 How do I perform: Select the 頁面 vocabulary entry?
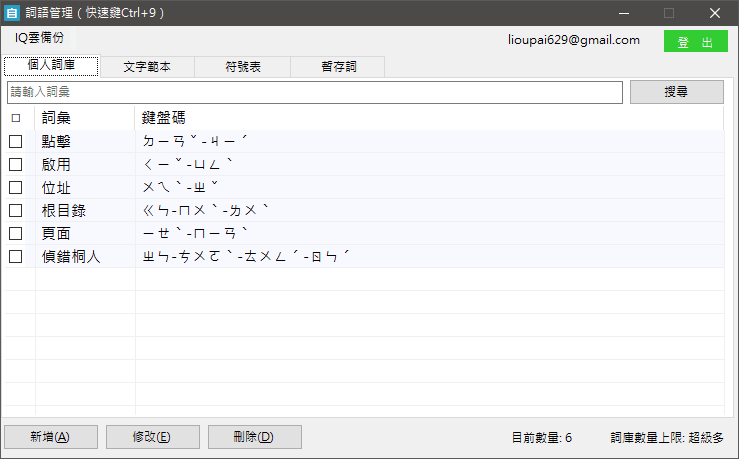pos(56,233)
